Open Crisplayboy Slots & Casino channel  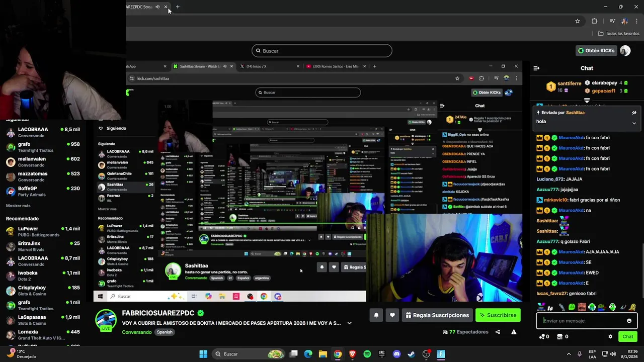pyautogui.click(x=43, y=290)
